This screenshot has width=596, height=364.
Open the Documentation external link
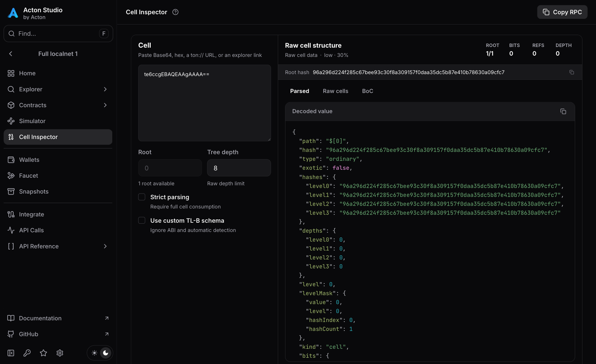pyautogui.click(x=58, y=318)
